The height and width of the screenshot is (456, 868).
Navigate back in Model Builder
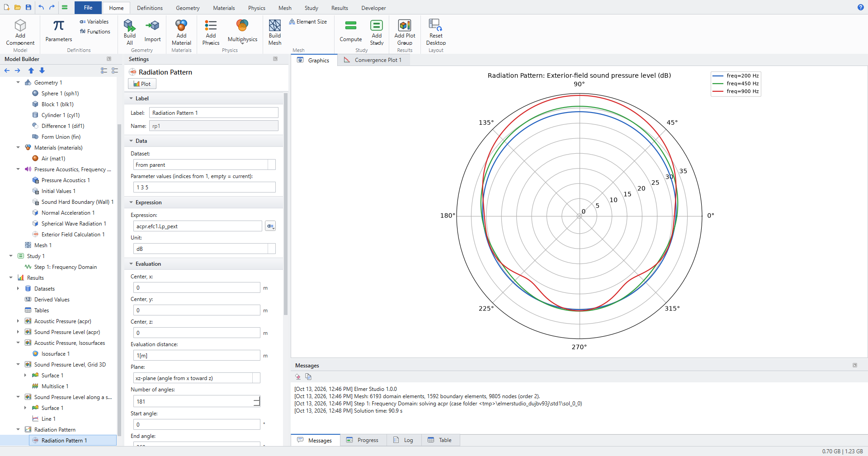point(7,71)
